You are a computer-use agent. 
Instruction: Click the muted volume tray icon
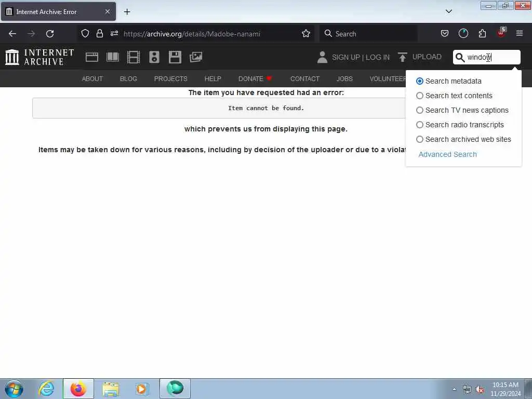coord(480,389)
